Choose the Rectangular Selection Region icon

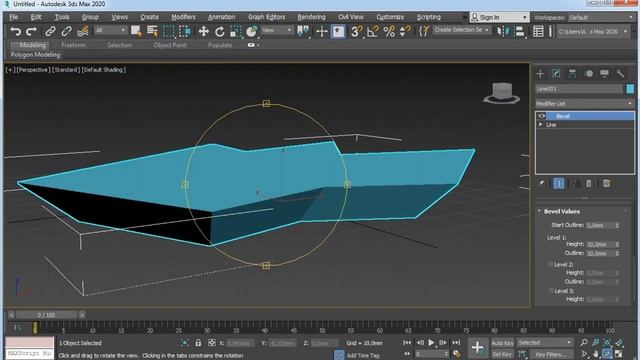pyautogui.click(x=169, y=31)
